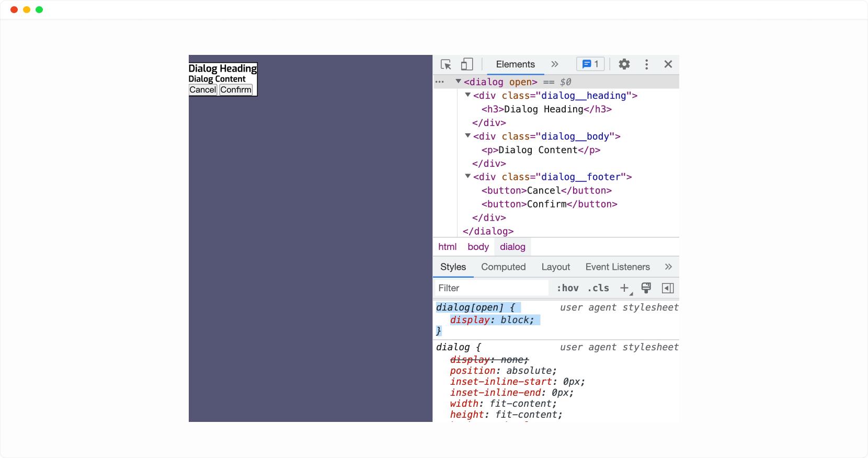Show more style pane tabs
The height and width of the screenshot is (458, 868).
tap(668, 267)
